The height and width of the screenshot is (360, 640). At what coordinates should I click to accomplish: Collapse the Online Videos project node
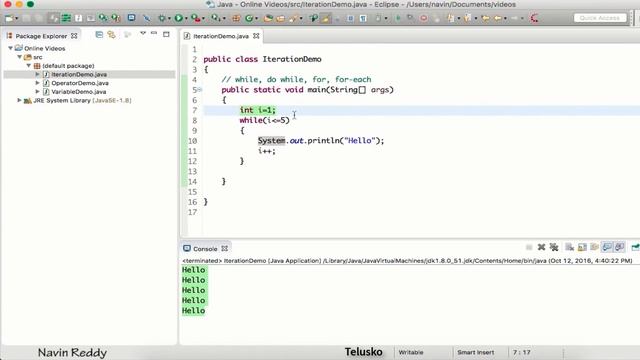(x=11, y=48)
